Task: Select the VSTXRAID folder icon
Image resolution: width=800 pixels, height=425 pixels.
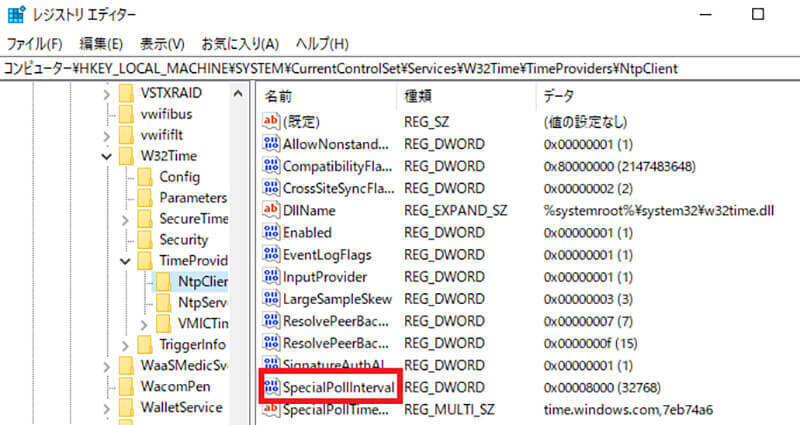Action: coord(126,93)
